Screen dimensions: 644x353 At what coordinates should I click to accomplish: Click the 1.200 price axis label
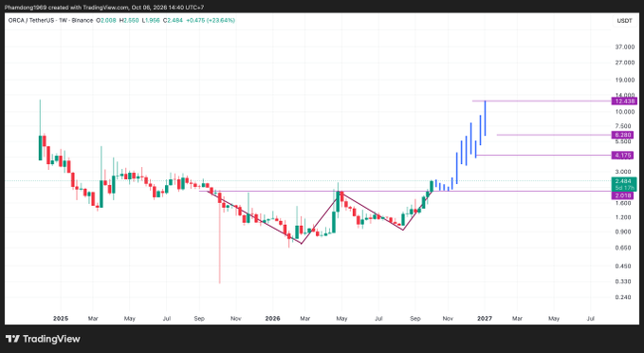point(623,217)
